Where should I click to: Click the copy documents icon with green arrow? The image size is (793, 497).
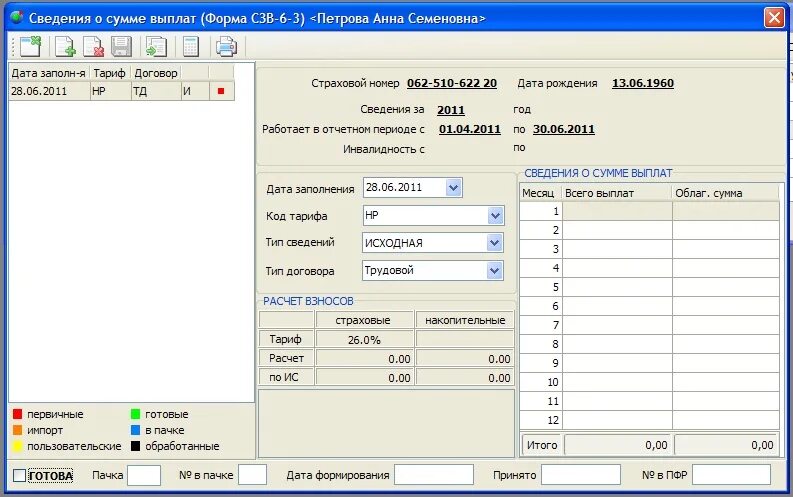point(156,47)
